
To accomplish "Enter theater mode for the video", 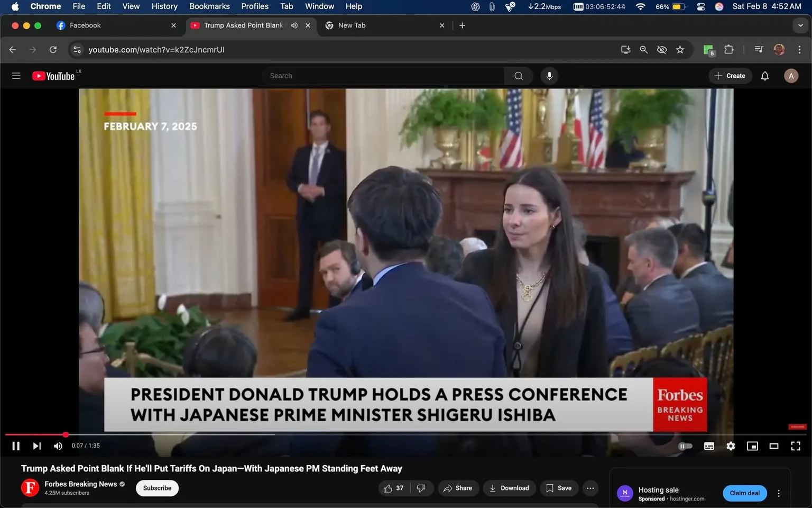I will 774,446.
